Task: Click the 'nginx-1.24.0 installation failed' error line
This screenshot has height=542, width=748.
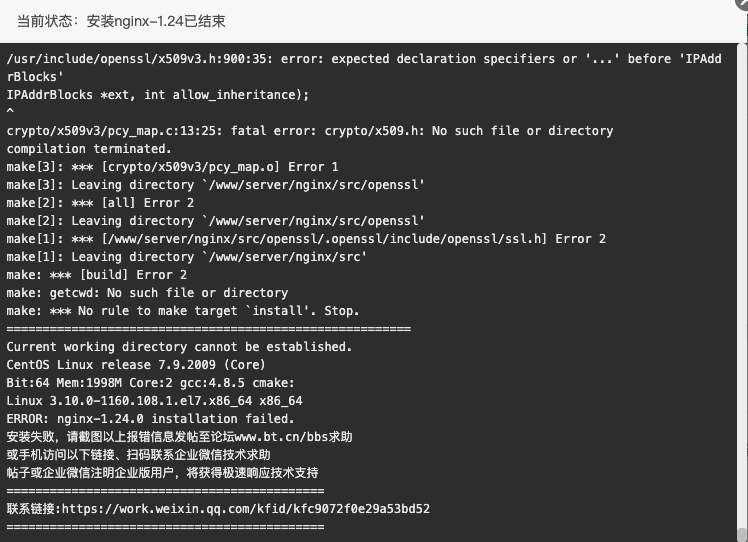Action: (150, 419)
